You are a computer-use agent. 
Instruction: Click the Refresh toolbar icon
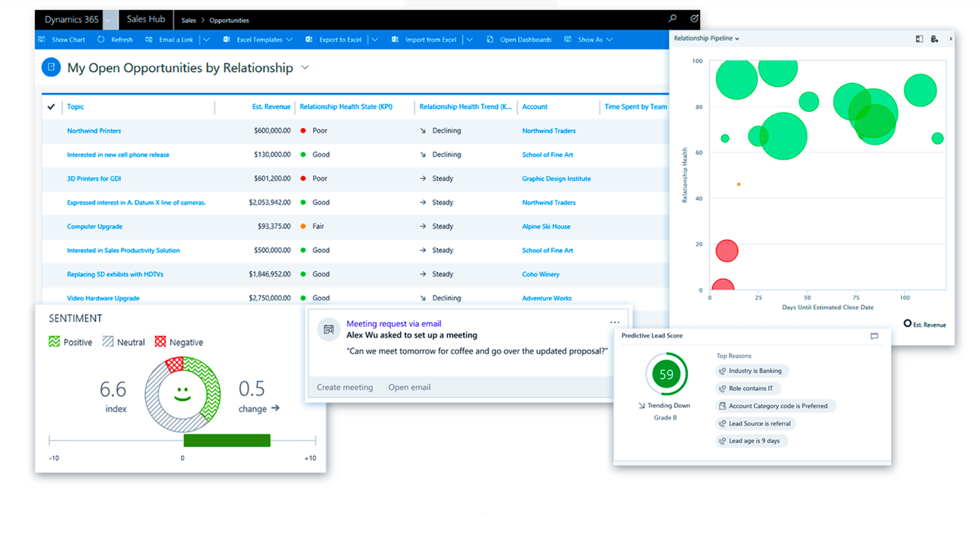[x=101, y=39]
